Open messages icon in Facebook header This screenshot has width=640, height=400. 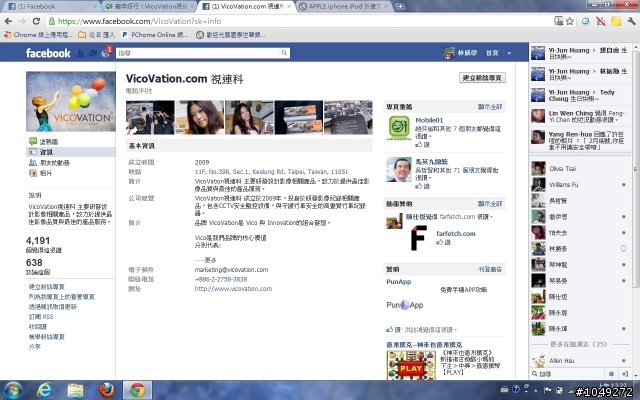93,53
